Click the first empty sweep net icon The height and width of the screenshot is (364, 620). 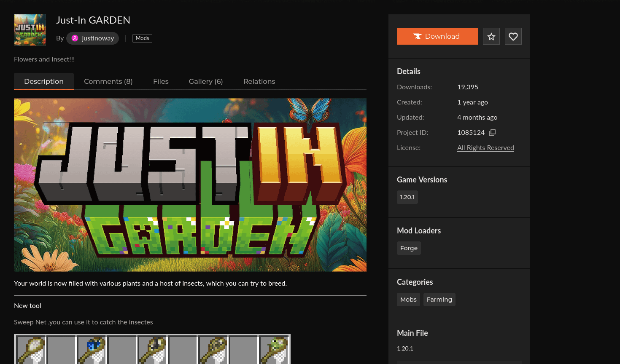pos(31,350)
